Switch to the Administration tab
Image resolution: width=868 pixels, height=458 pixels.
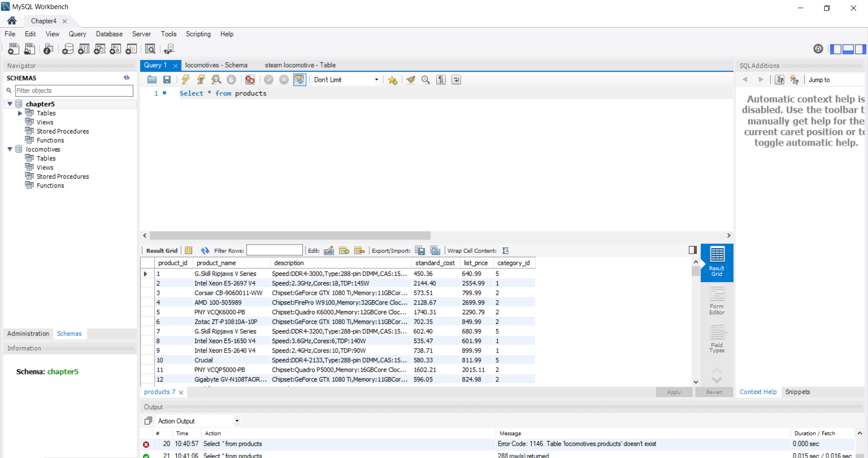pyautogui.click(x=28, y=334)
